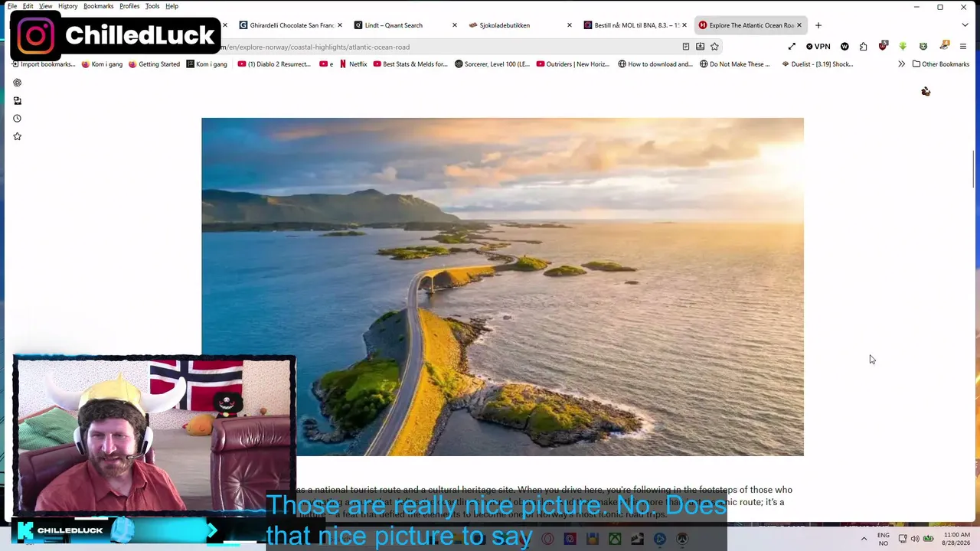Click the install-as-app icon in address bar
The height and width of the screenshot is (551, 980).
click(700, 47)
